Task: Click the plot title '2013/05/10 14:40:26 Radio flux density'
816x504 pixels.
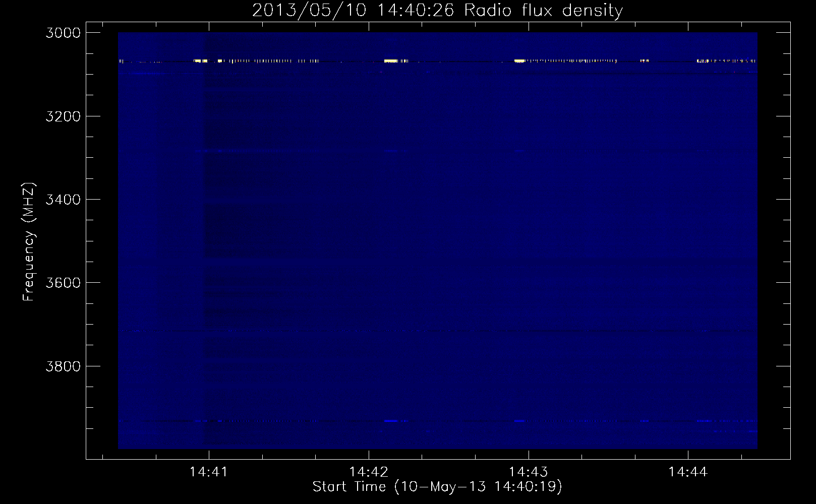Action: coord(437,11)
